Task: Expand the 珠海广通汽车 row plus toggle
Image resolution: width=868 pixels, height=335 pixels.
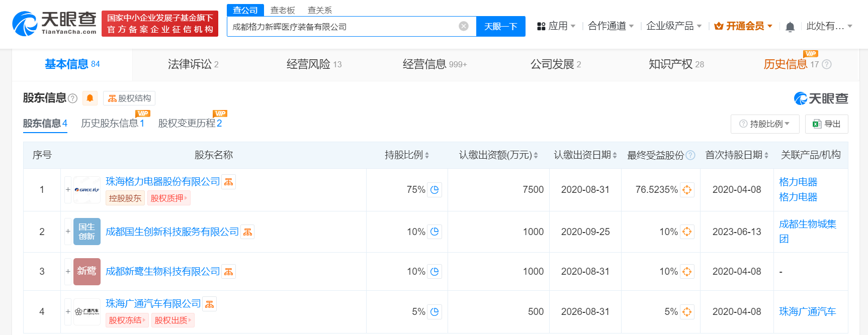Action: (x=68, y=312)
